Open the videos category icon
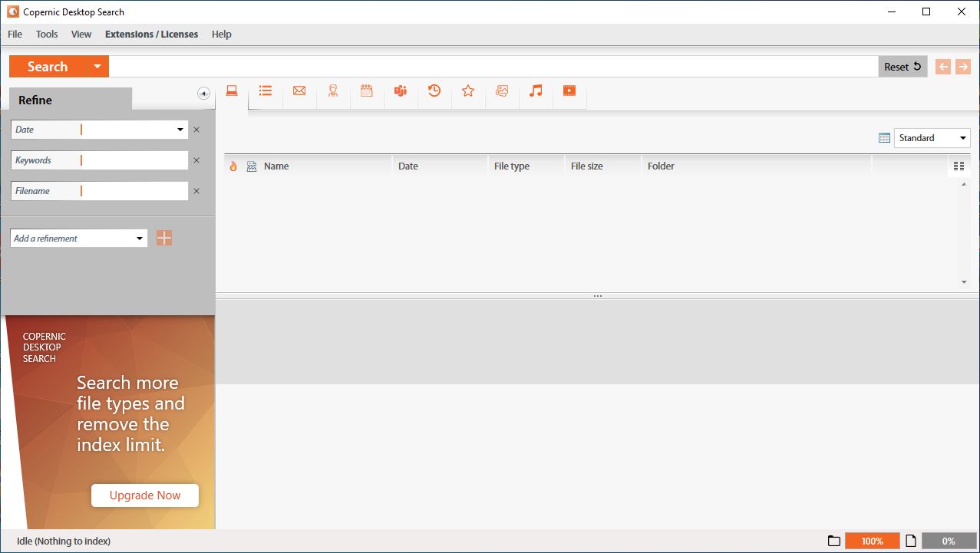980x553 pixels. click(569, 91)
